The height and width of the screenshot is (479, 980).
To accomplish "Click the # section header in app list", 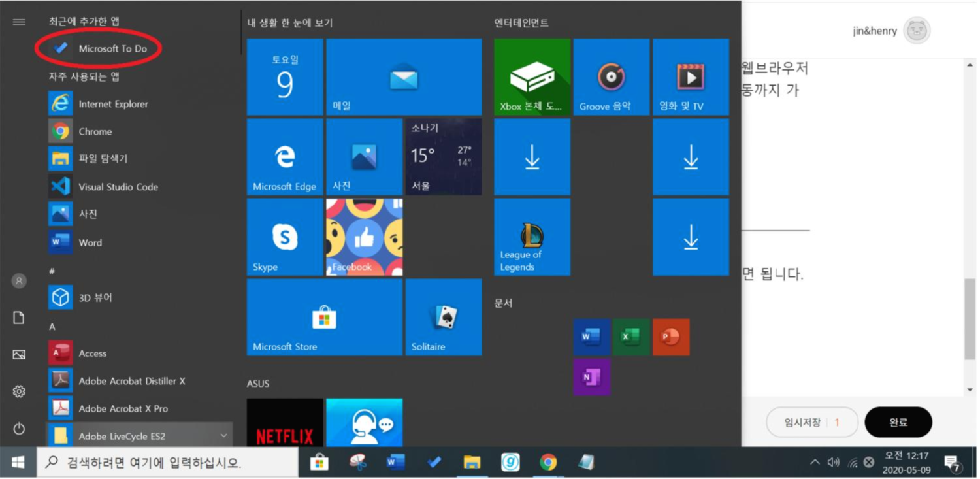I will click(x=52, y=271).
